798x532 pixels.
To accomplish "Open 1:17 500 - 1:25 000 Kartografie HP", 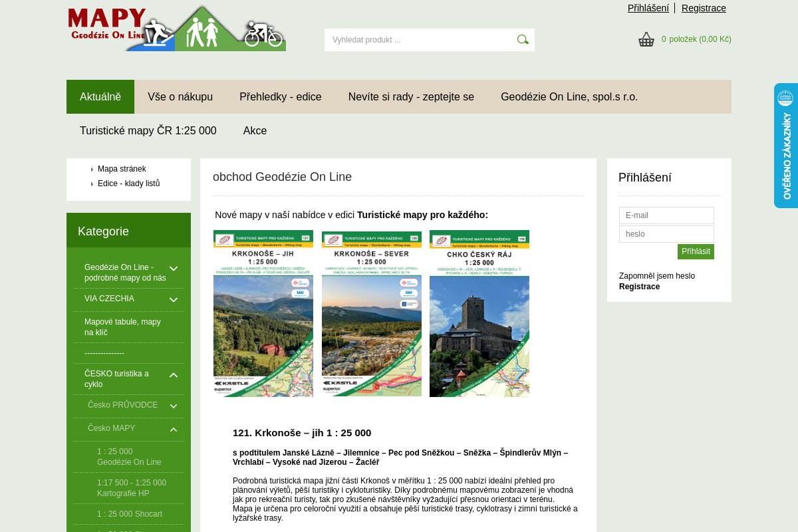I will [132, 488].
